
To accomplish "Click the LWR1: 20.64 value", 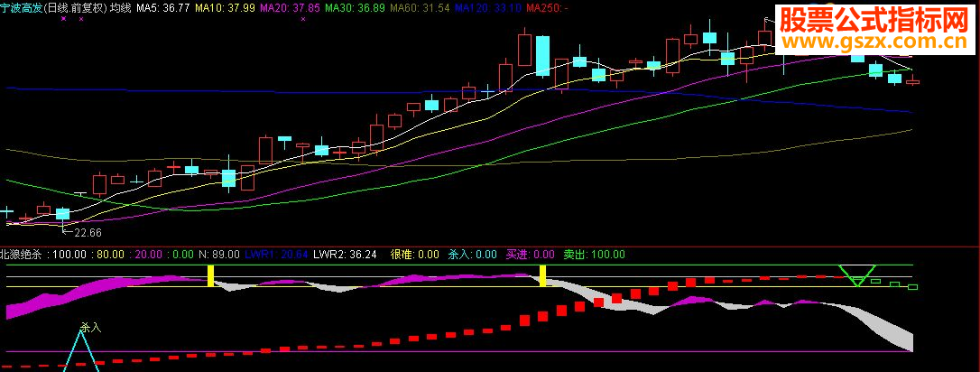I will (x=276, y=255).
